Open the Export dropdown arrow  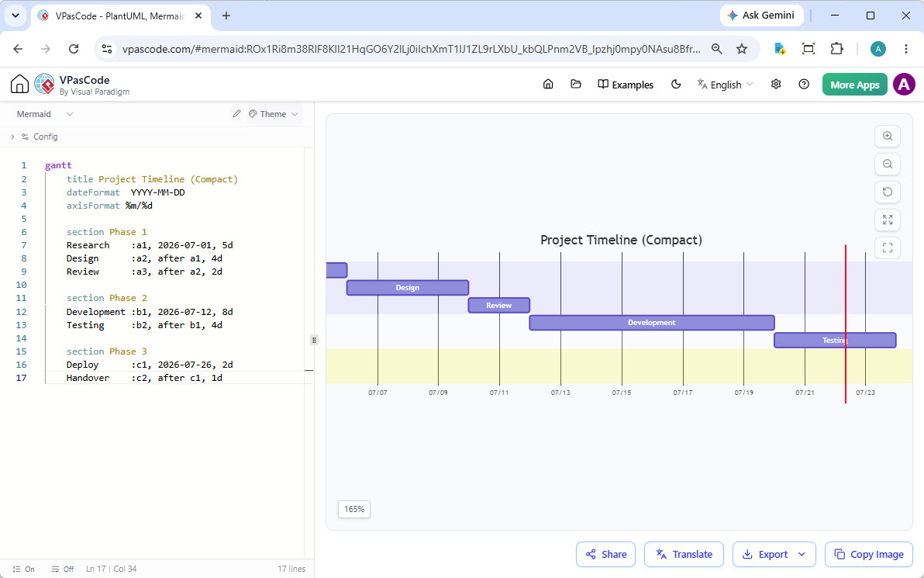(x=802, y=555)
